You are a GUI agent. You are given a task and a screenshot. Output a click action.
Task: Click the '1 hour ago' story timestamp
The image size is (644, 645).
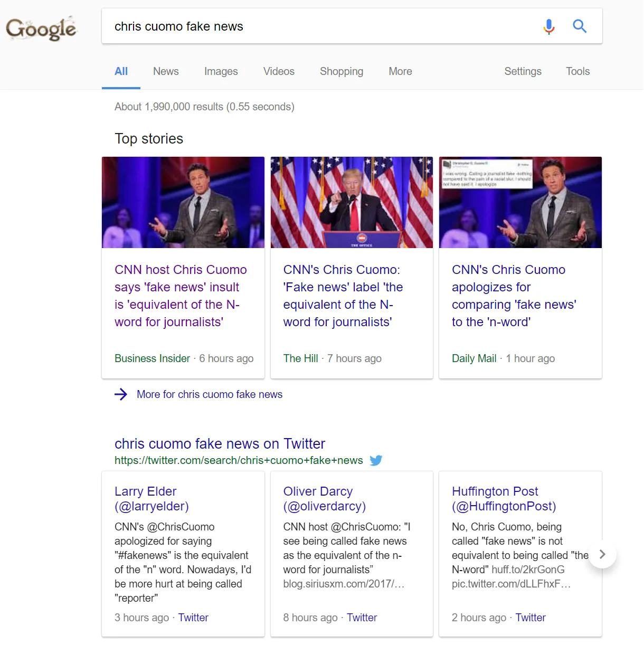click(531, 358)
